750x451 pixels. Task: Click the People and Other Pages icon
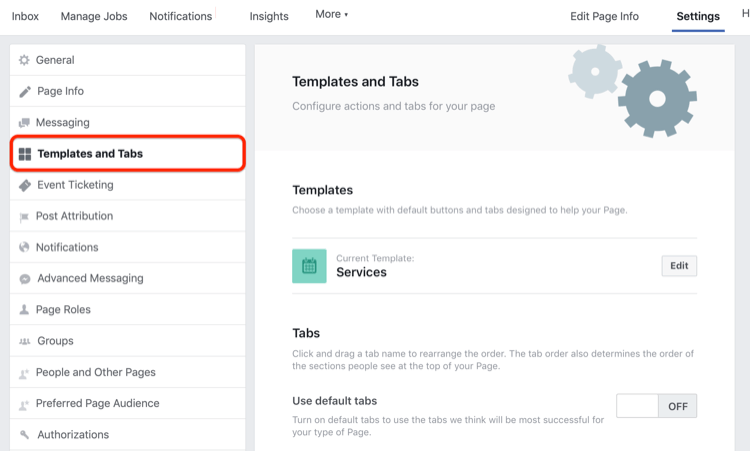tap(24, 374)
